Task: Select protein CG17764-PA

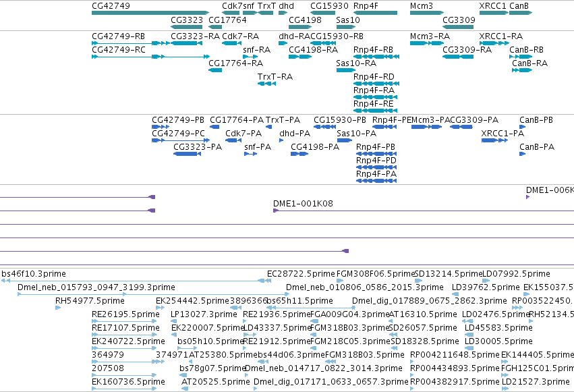Action: 214,127
